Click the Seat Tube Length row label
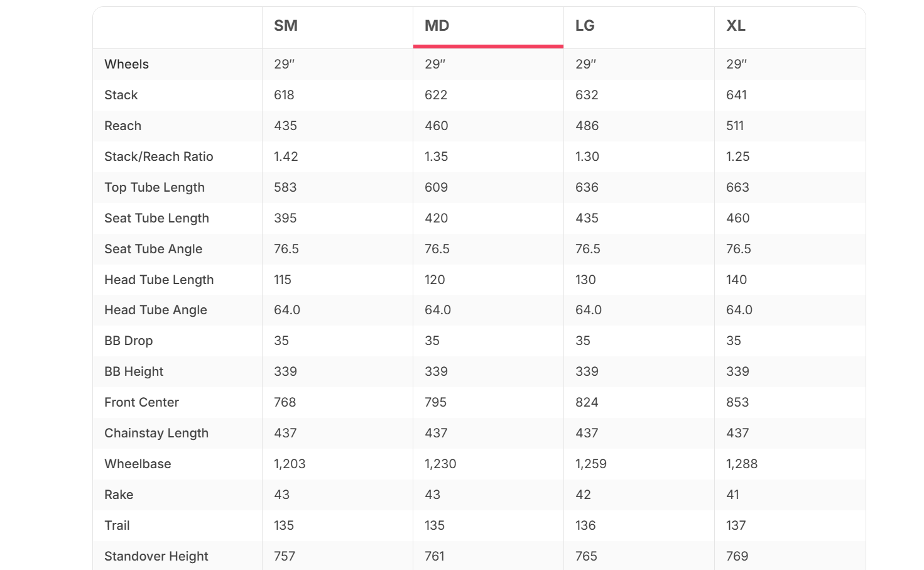Screen dimensions: 924x570 156,218
